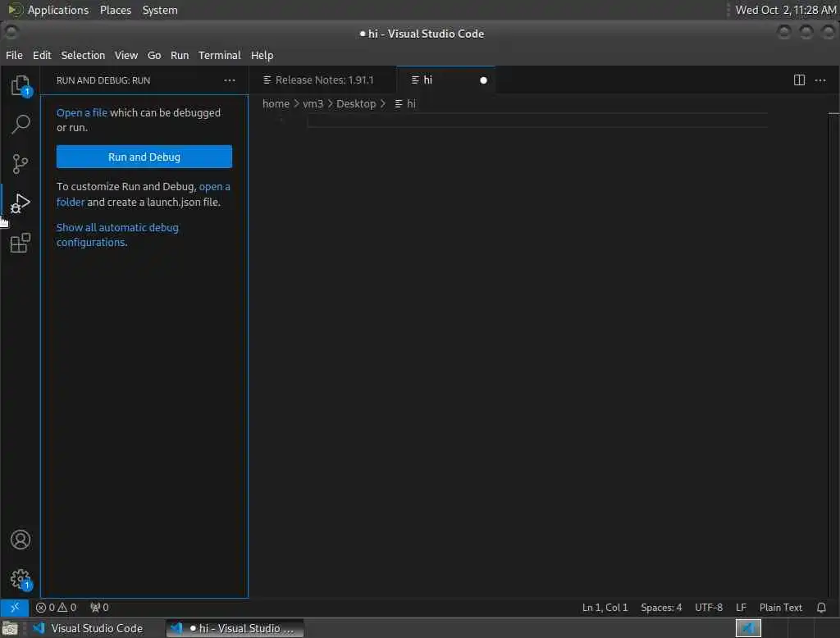Open the Selection menu

(83, 55)
